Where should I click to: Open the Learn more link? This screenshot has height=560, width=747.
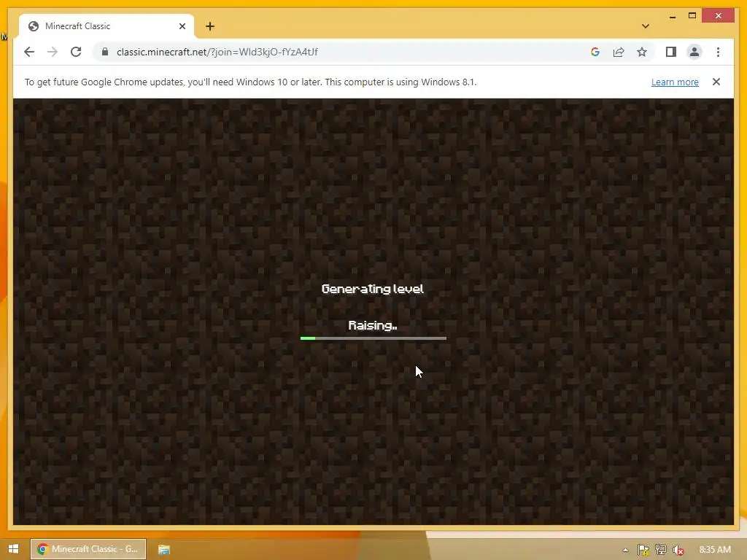point(675,82)
